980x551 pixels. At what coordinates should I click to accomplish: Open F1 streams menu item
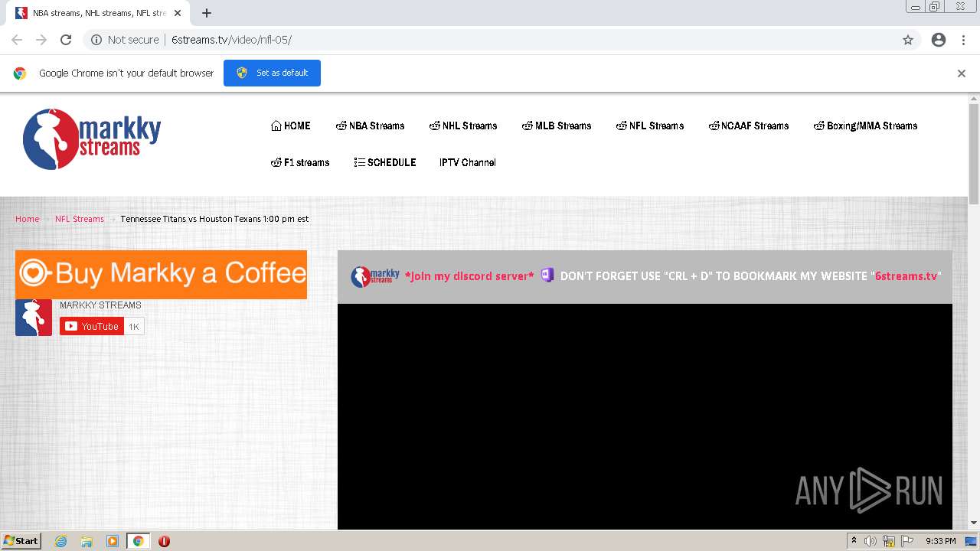(x=300, y=162)
